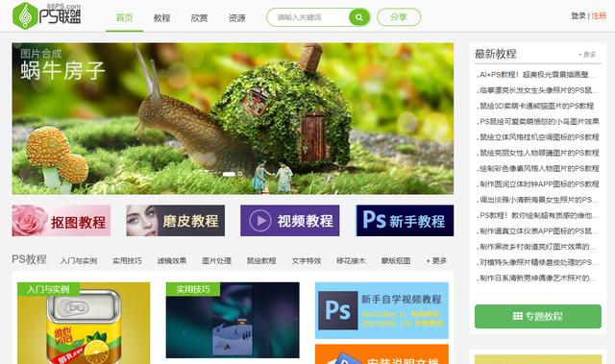
Task: Open 'PS教程！教你绘制超有质感' tutorial link
Action: coord(537,215)
